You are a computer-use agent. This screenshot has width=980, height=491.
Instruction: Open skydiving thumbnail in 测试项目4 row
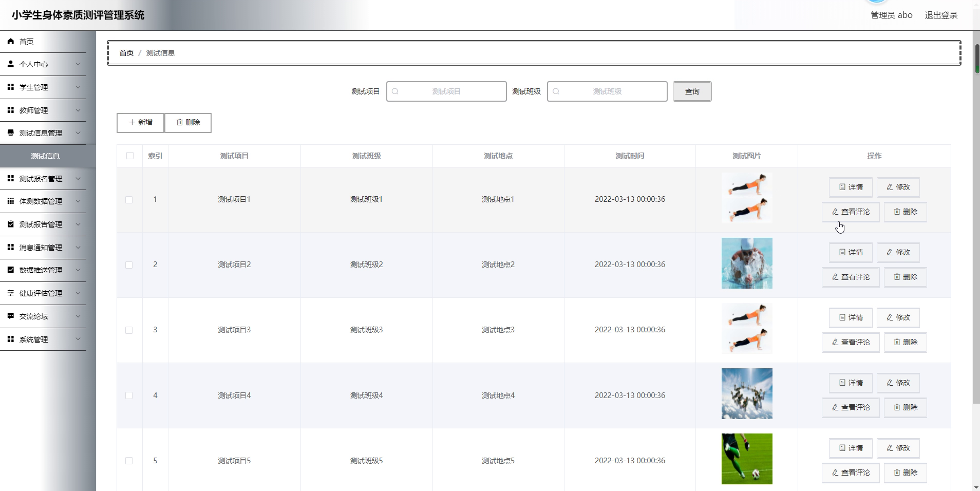click(x=747, y=393)
